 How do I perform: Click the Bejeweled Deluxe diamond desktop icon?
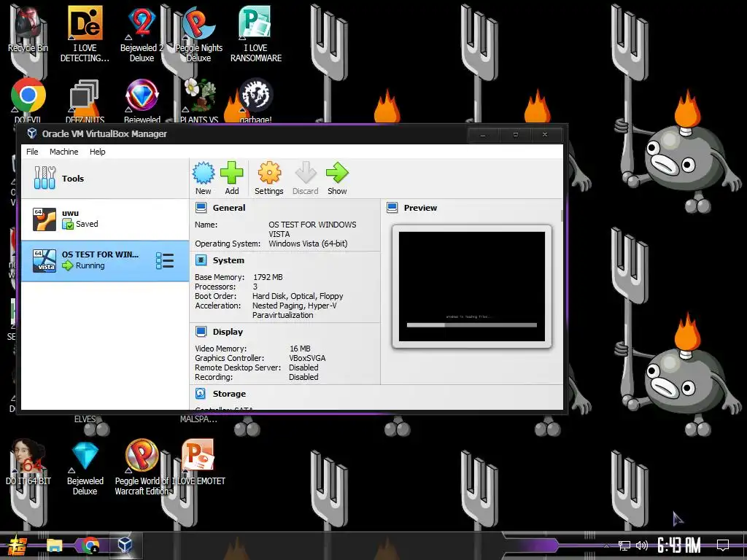click(85, 467)
